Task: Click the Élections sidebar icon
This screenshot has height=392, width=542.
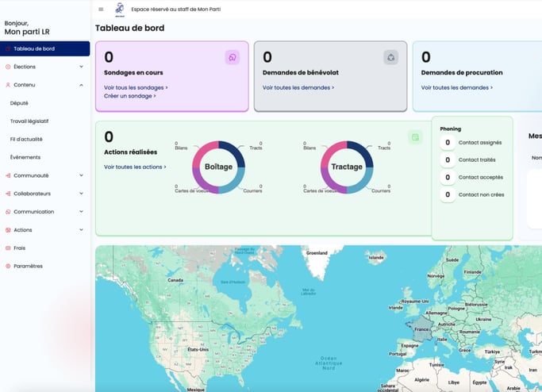Action: click(8, 67)
